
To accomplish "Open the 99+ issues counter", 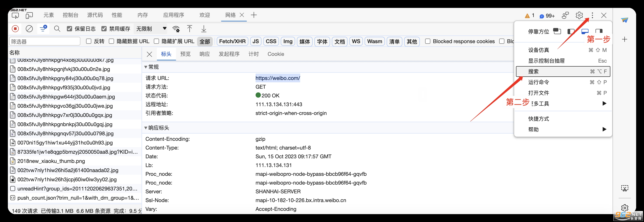I will (x=547, y=16).
